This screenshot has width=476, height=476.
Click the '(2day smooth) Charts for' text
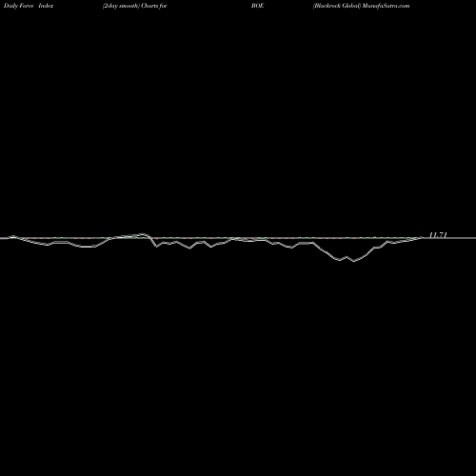[x=134, y=6]
